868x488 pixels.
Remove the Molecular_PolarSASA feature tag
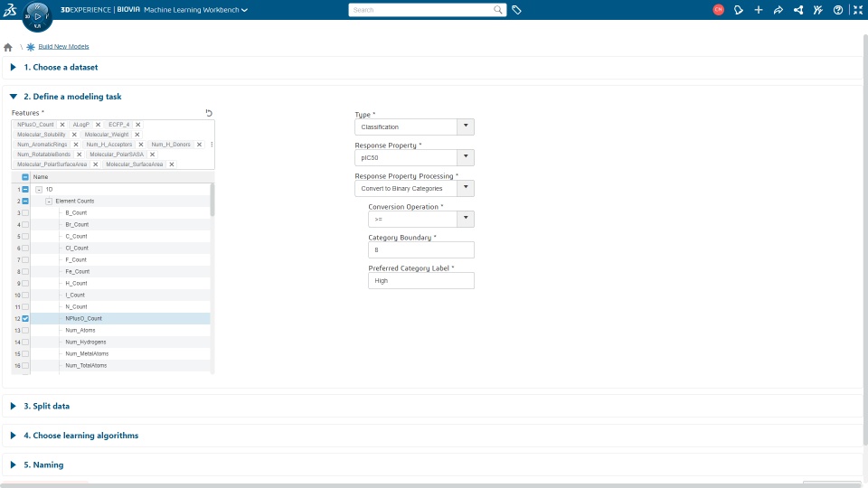(x=152, y=155)
